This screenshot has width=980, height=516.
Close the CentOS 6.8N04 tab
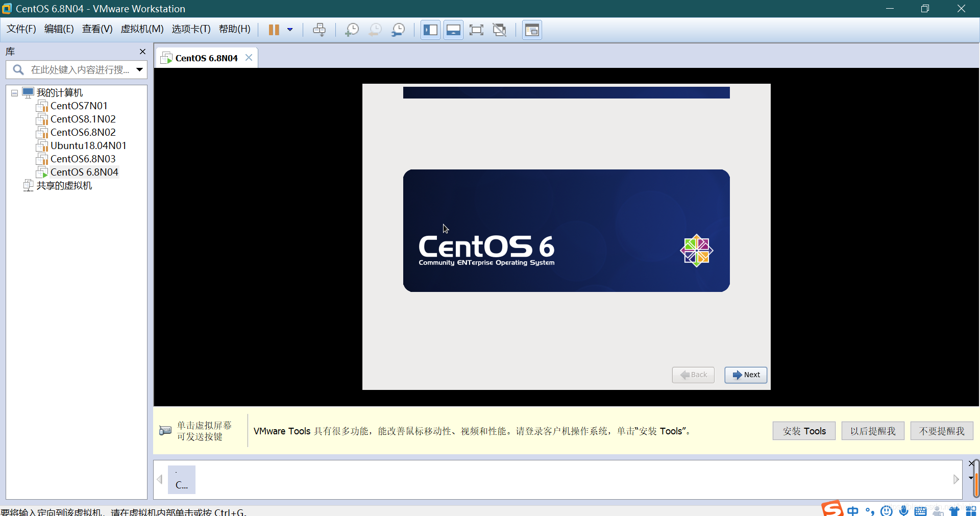[249, 58]
